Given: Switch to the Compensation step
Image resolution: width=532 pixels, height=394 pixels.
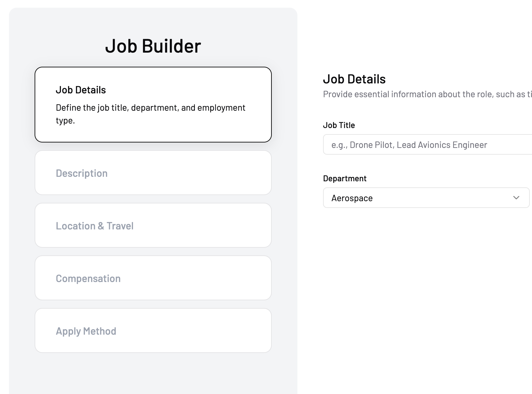Looking at the screenshot, I should point(153,278).
